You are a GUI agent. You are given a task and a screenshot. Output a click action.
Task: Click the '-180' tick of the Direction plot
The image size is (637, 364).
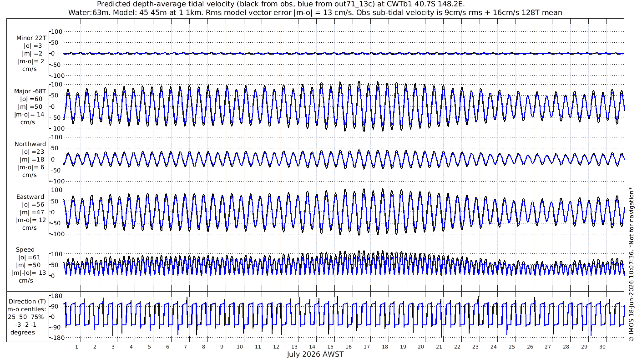tap(56, 338)
